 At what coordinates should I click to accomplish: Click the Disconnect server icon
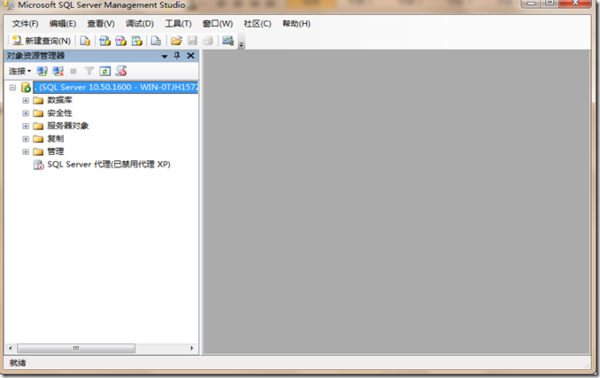pos(58,71)
